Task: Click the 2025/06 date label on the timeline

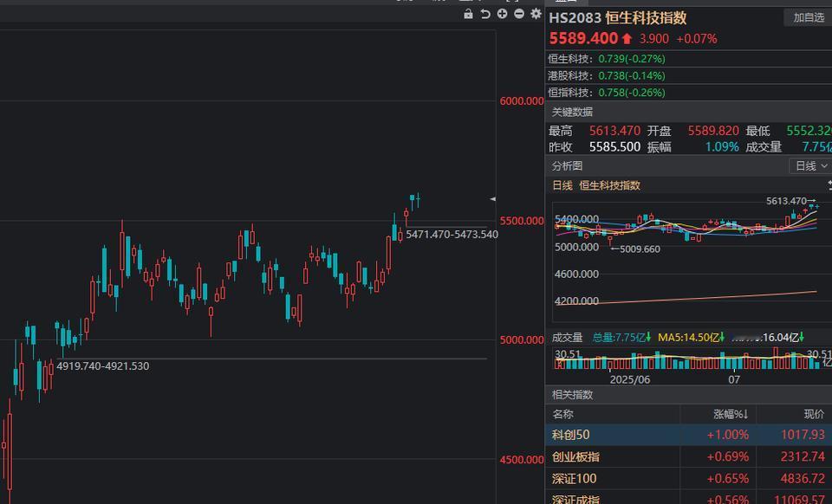Action: [x=630, y=379]
